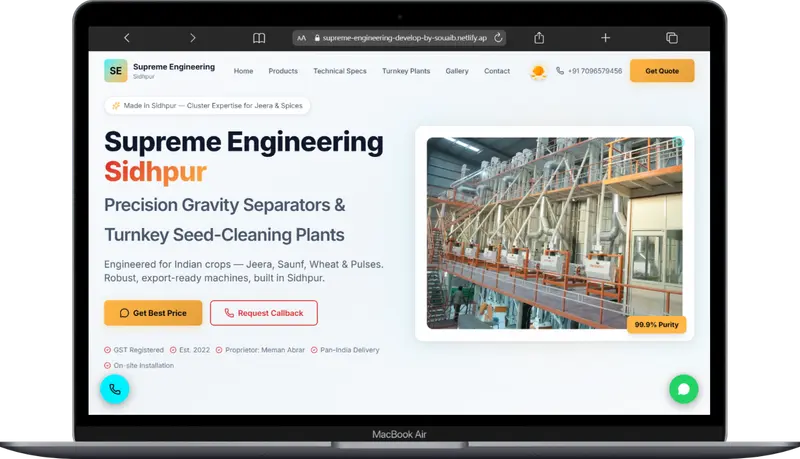Click the Pan-India Delivery text

point(349,350)
